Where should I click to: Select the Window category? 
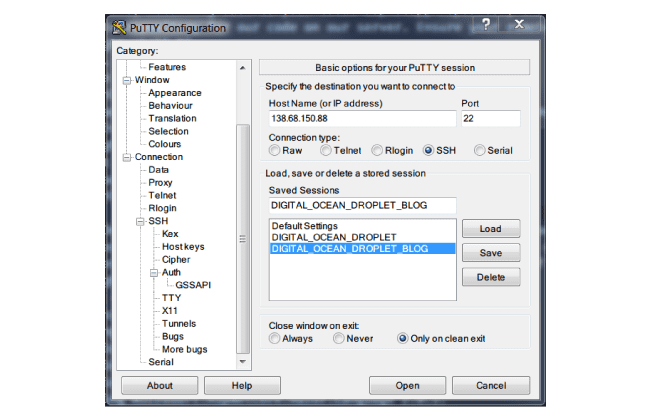tap(152, 80)
